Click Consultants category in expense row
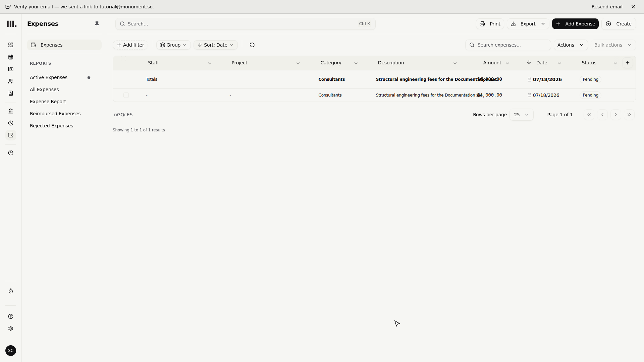The image size is (644, 362). point(330,95)
